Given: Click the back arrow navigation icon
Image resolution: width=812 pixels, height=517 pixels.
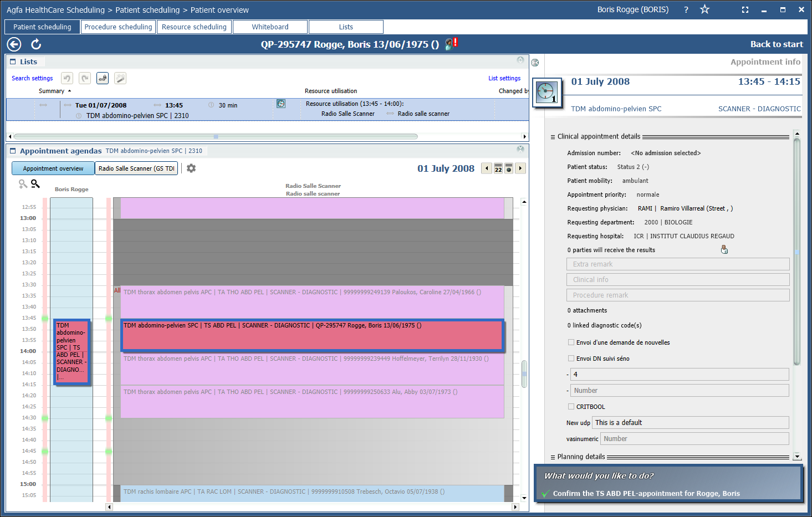Looking at the screenshot, I should coord(14,44).
